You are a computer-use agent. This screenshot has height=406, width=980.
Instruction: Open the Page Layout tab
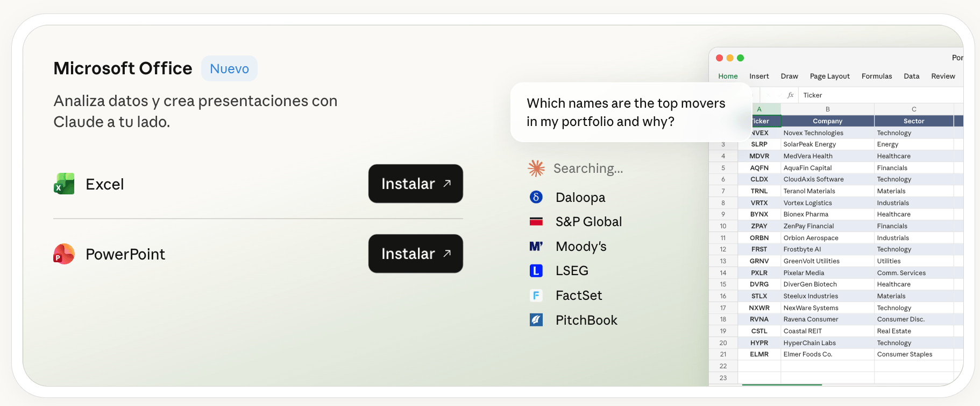click(x=829, y=76)
